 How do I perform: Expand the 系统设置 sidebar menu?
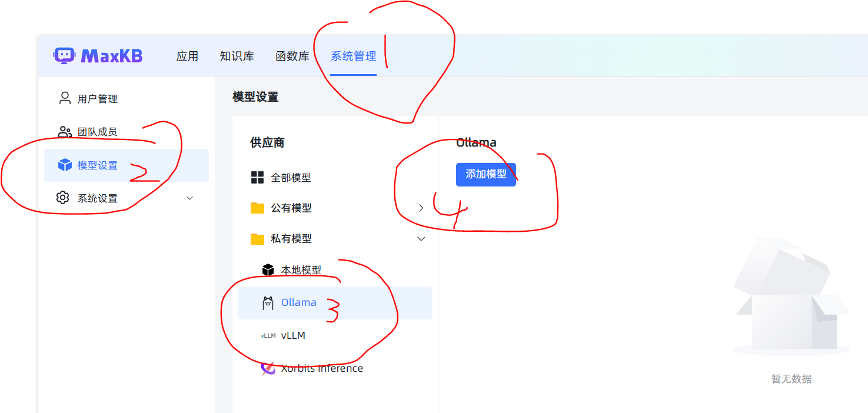[x=189, y=198]
